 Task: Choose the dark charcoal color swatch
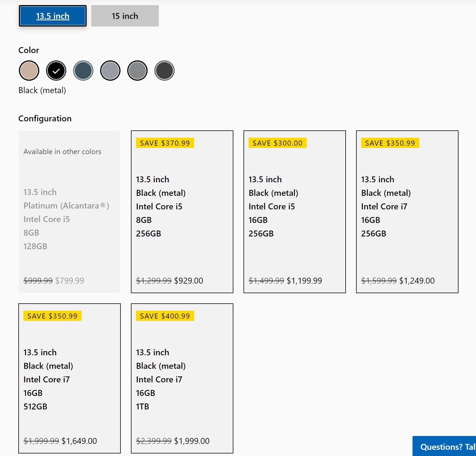pos(164,71)
